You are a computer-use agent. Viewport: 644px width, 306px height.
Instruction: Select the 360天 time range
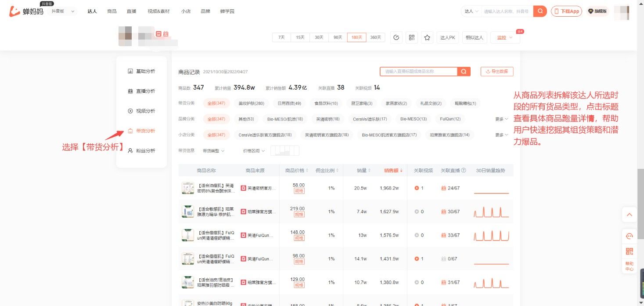(375, 37)
